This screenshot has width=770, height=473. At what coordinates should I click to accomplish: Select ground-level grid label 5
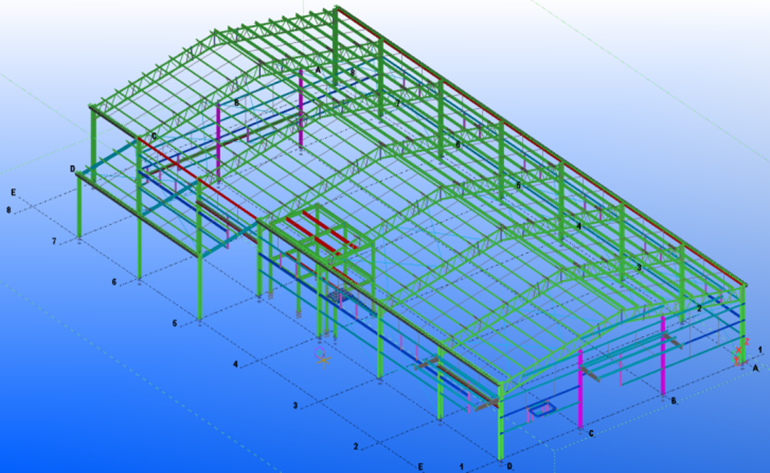tap(174, 323)
